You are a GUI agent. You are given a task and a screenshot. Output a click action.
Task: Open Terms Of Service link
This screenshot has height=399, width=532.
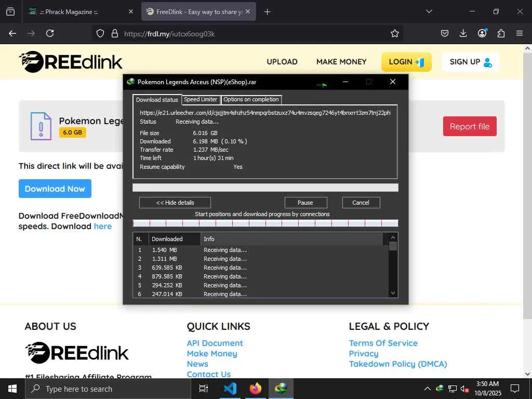click(x=383, y=343)
